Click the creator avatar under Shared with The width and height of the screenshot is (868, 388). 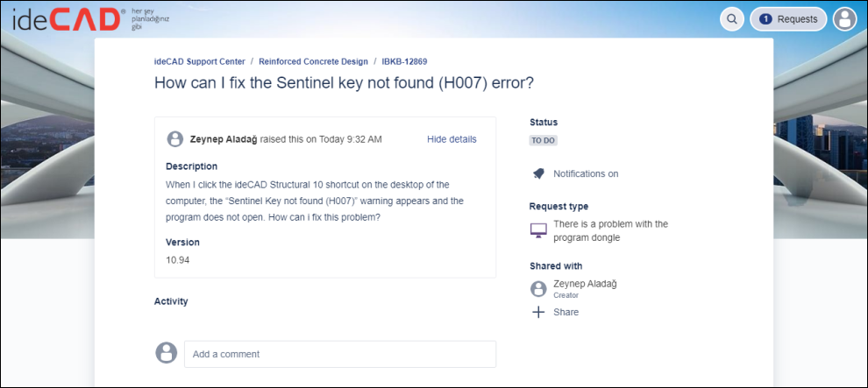click(538, 289)
